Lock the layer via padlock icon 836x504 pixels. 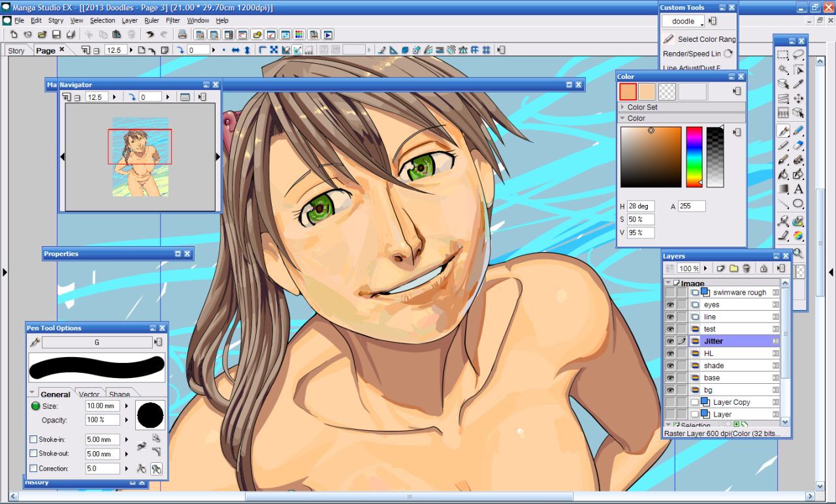click(x=763, y=268)
